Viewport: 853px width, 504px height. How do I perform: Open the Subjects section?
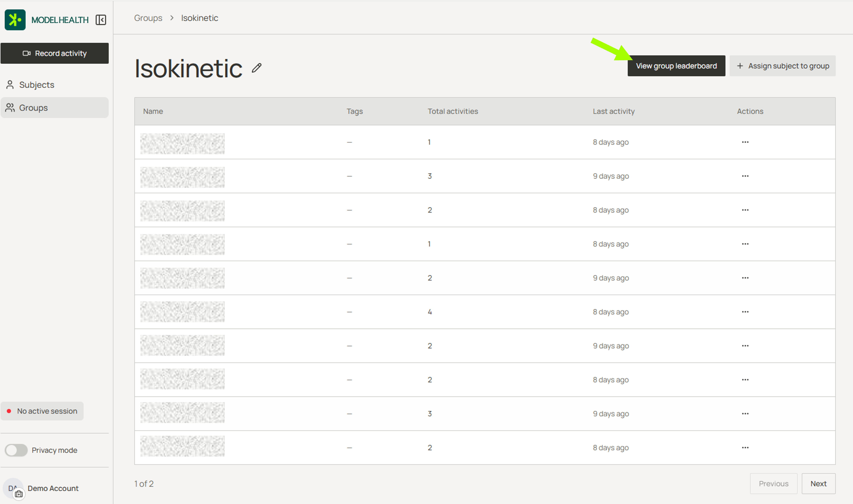[x=55, y=85]
